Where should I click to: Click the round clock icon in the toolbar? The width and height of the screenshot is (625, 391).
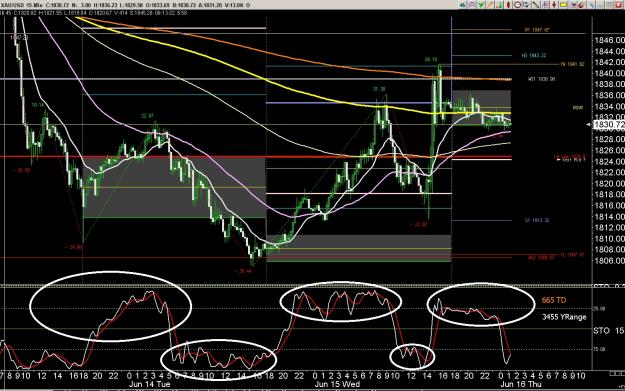(x=518, y=5)
